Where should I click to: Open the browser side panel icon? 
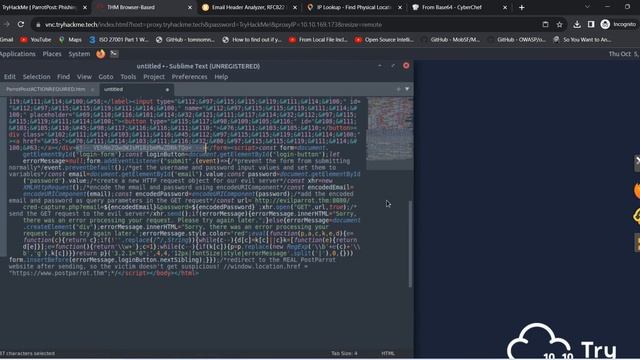click(x=591, y=24)
